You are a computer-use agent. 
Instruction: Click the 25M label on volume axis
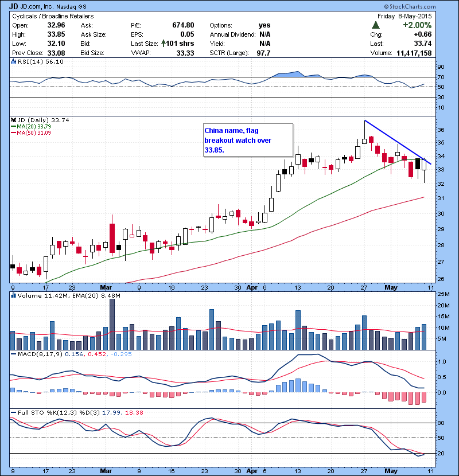tap(444, 294)
